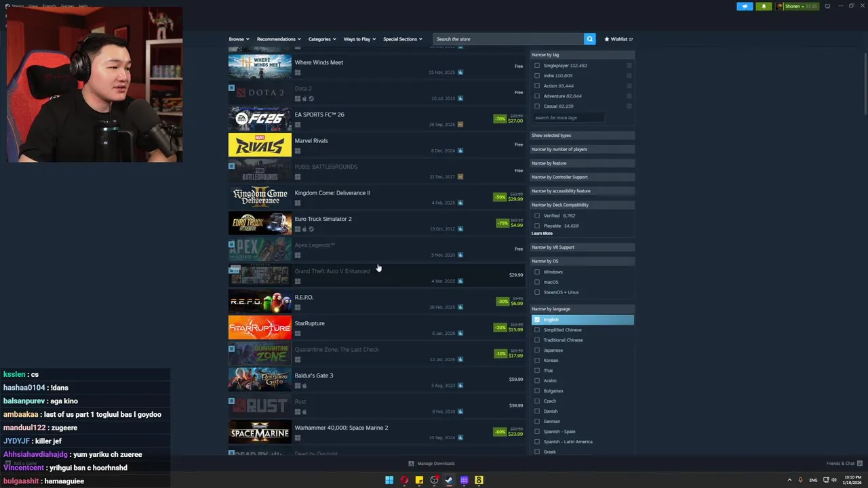This screenshot has height=488, width=868.
Task: Exclude the Singleplayer tag icon
Action: pyautogui.click(x=629, y=66)
